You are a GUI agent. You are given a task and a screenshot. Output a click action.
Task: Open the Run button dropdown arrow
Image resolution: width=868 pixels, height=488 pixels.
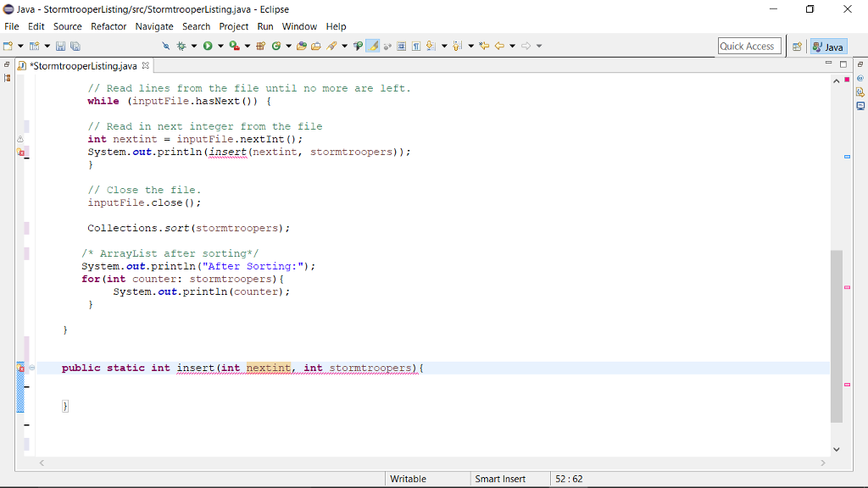pyautogui.click(x=220, y=46)
